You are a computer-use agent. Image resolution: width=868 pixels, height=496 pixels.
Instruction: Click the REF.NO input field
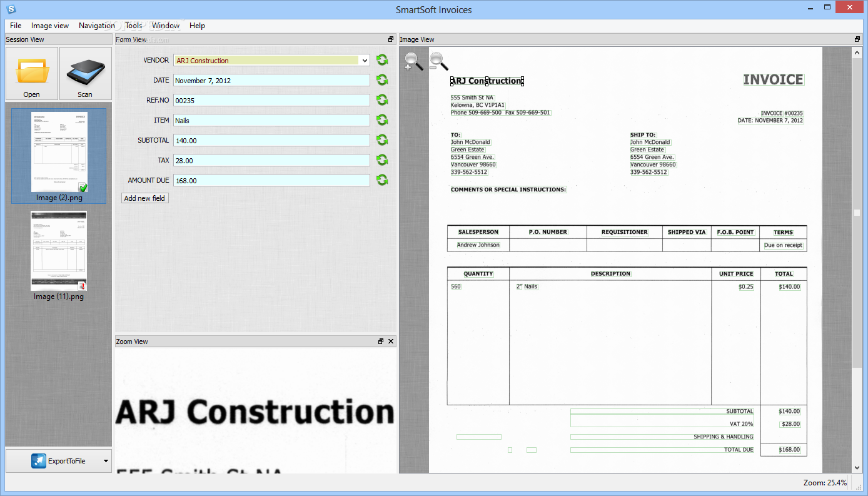(x=271, y=101)
